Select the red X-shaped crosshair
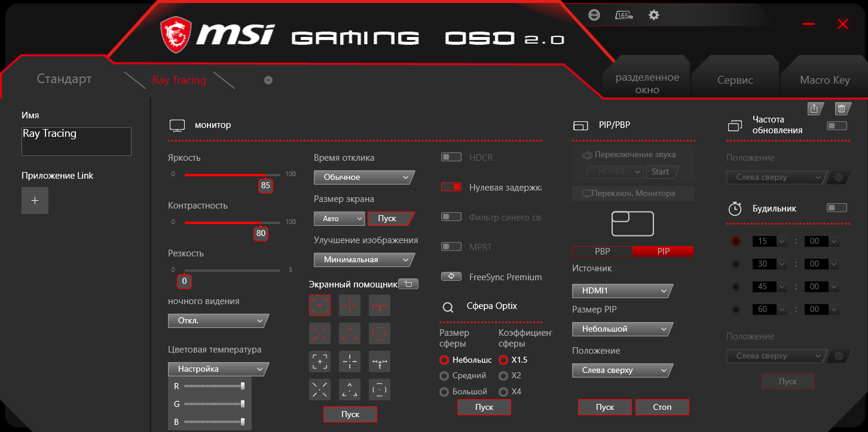 point(320,333)
